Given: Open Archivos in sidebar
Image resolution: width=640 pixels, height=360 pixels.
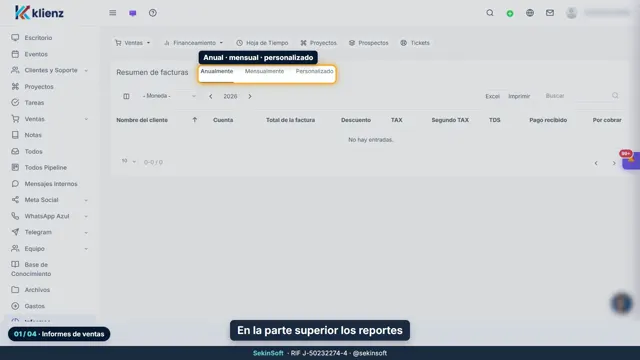Looking at the screenshot, I should (x=37, y=289).
